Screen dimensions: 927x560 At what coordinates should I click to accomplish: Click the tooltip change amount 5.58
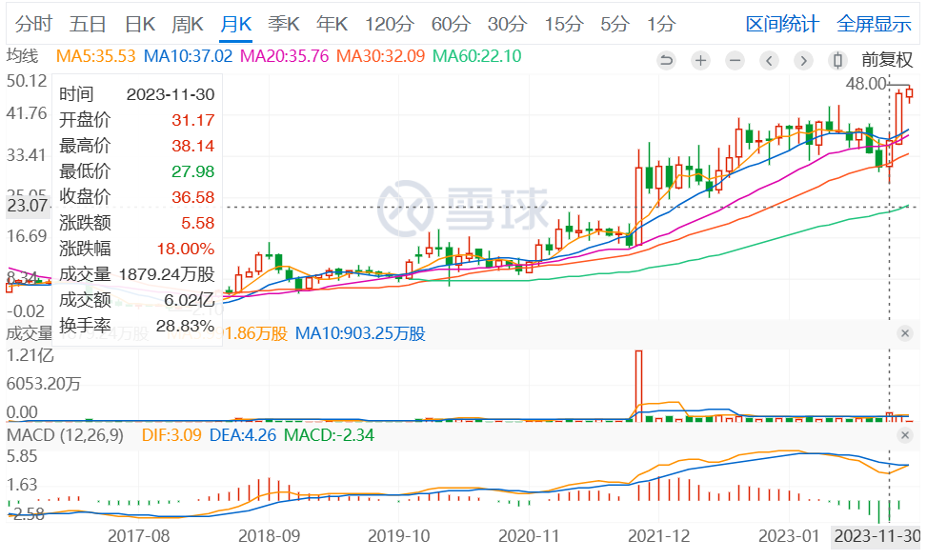click(197, 223)
